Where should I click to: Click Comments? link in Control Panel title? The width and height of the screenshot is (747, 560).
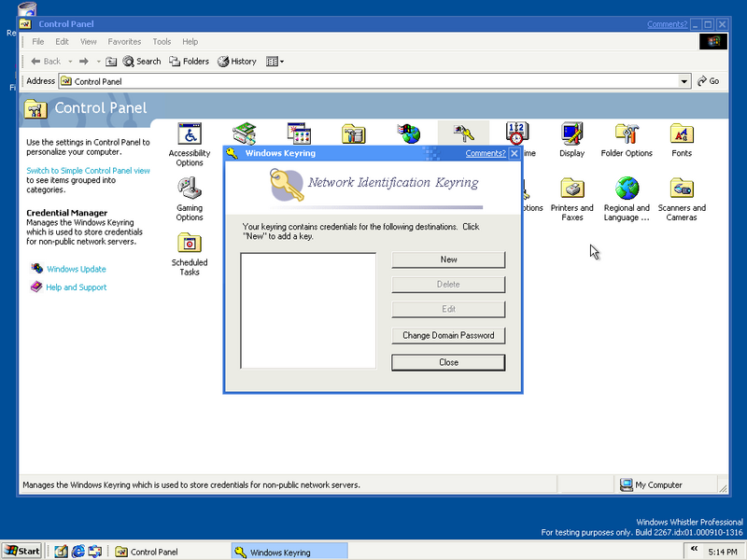click(x=667, y=24)
